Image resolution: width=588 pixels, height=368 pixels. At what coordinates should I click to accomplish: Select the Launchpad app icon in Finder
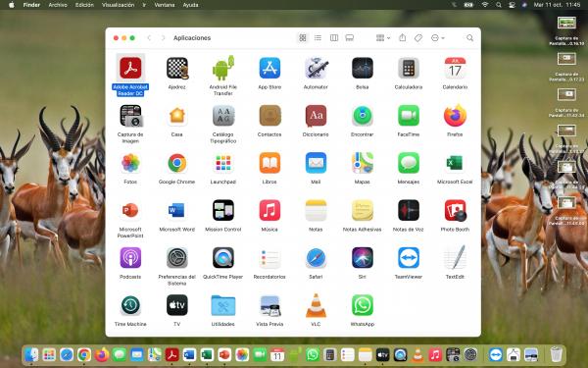(223, 163)
